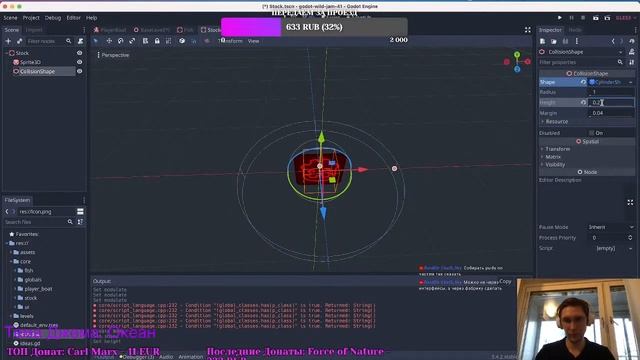Screen dimensions: 640x360
Task: Click the viewport axis orientation gizmo
Action: 517,62
